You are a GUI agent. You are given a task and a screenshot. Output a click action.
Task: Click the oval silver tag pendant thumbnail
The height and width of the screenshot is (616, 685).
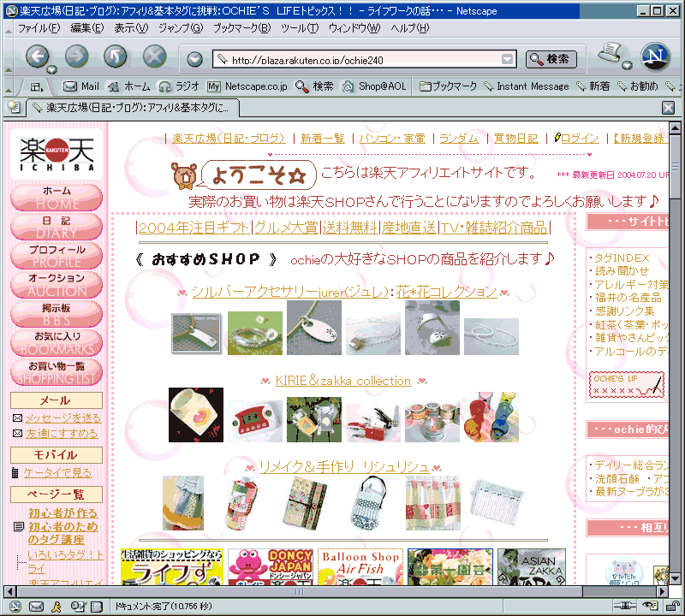pyautogui.click(x=314, y=328)
